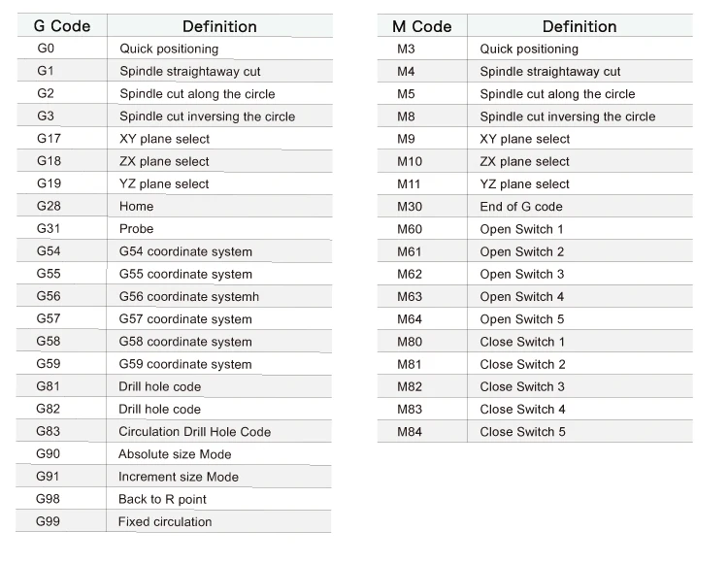Screen dimensions: 728x564
Task: Click the M Code column header
Action: click(421, 26)
